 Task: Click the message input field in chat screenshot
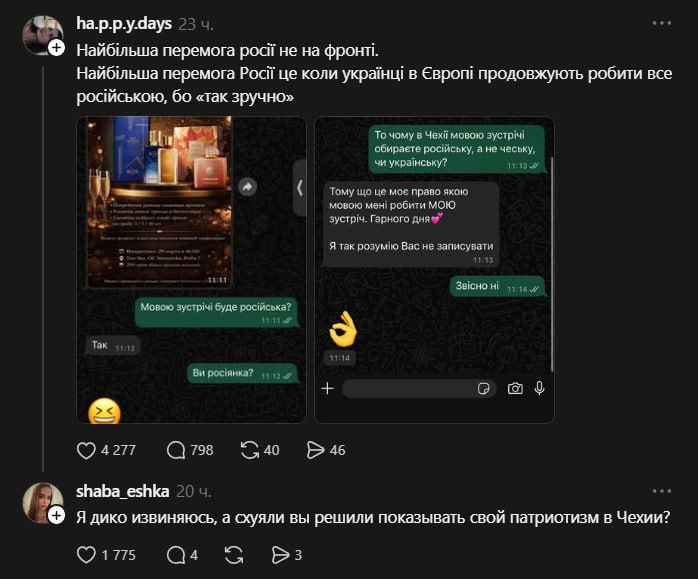pos(418,389)
